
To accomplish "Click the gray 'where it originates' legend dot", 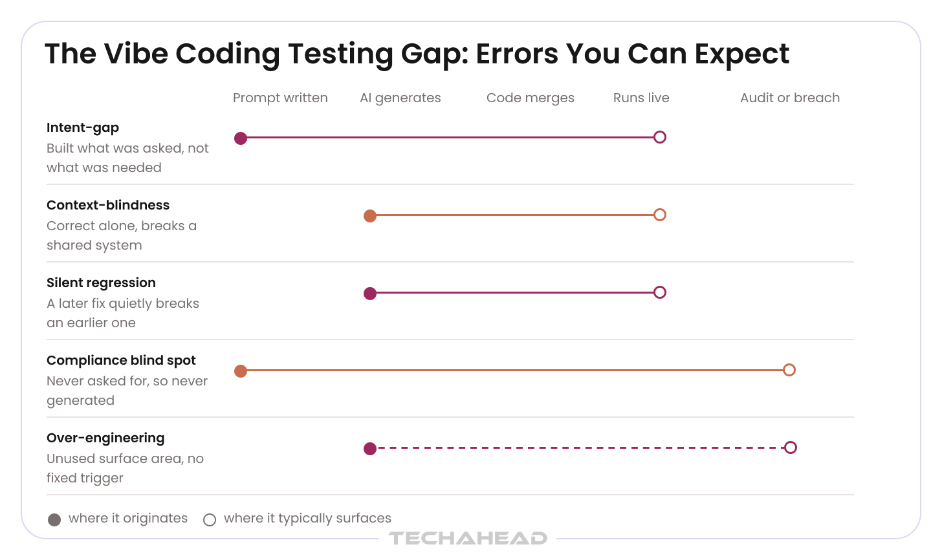I will click(54, 519).
